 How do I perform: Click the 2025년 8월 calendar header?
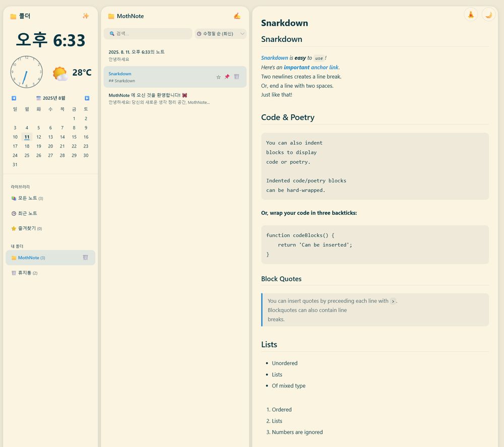coord(51,98)
